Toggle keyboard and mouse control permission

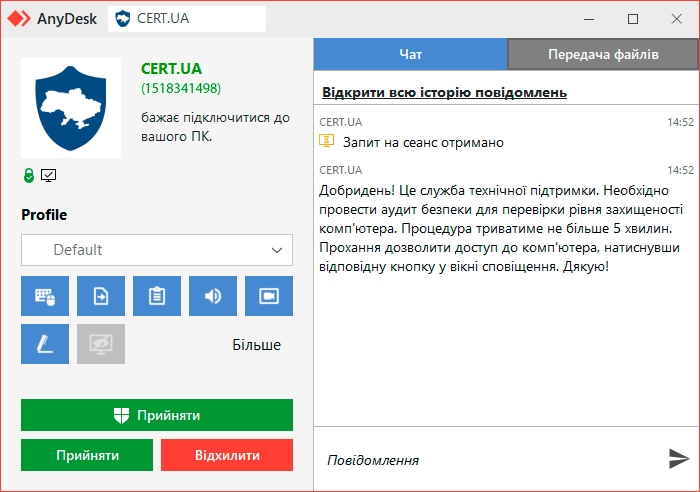pyautogui.click(x=45, y=296)
